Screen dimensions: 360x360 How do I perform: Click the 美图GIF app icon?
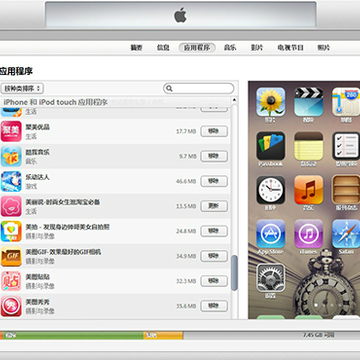coord(11,256)
